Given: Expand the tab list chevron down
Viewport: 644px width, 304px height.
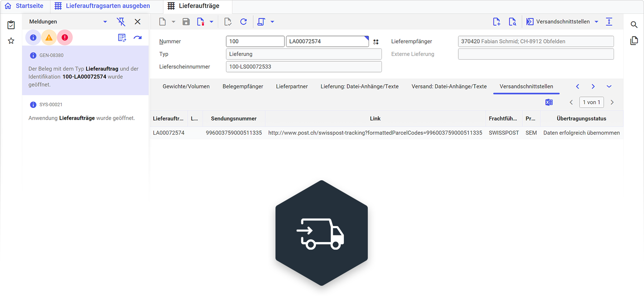Looking at the screenshot, I should (609, 87).
